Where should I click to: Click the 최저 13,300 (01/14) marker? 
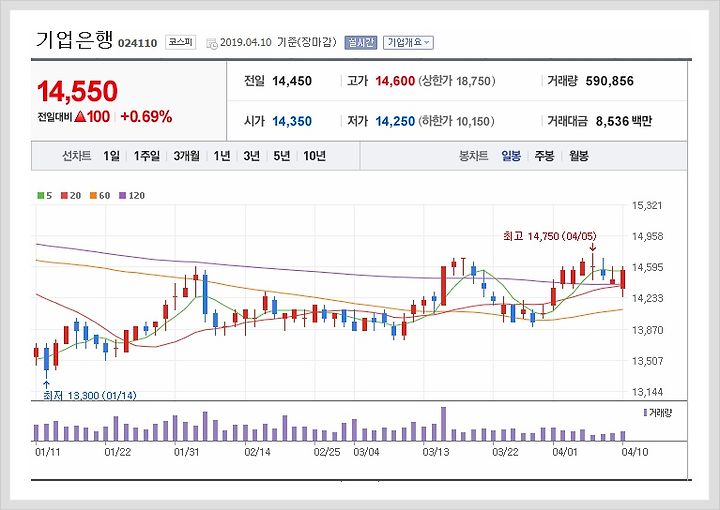(90, 395)
